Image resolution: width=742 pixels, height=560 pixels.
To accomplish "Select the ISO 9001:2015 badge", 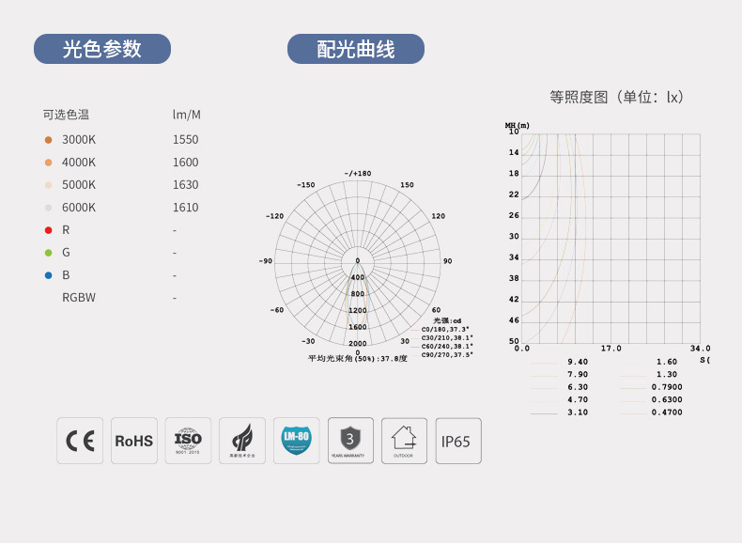I will [x=188, y=441].
